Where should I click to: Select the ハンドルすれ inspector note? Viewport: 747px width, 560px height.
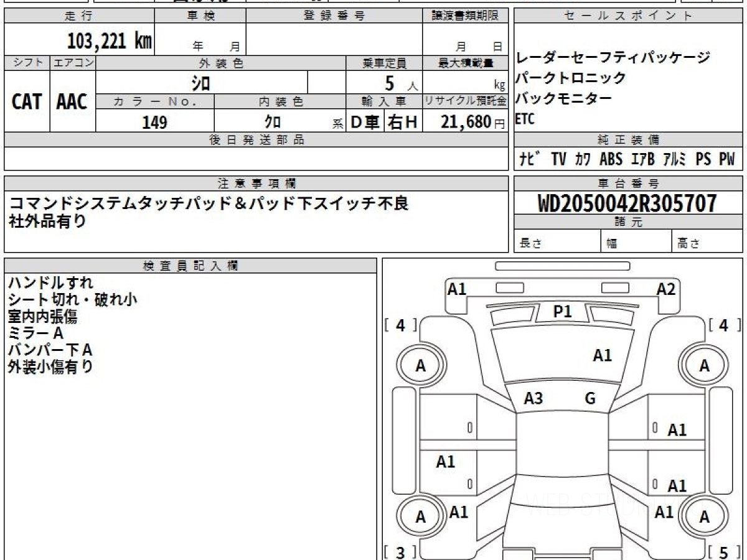tap(50, 283)
